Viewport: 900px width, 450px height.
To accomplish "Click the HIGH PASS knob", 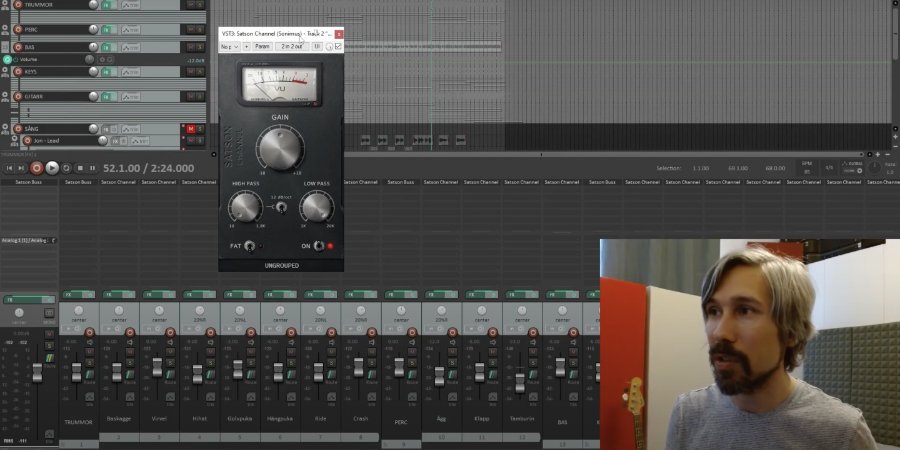I will [x=246, y=207].
